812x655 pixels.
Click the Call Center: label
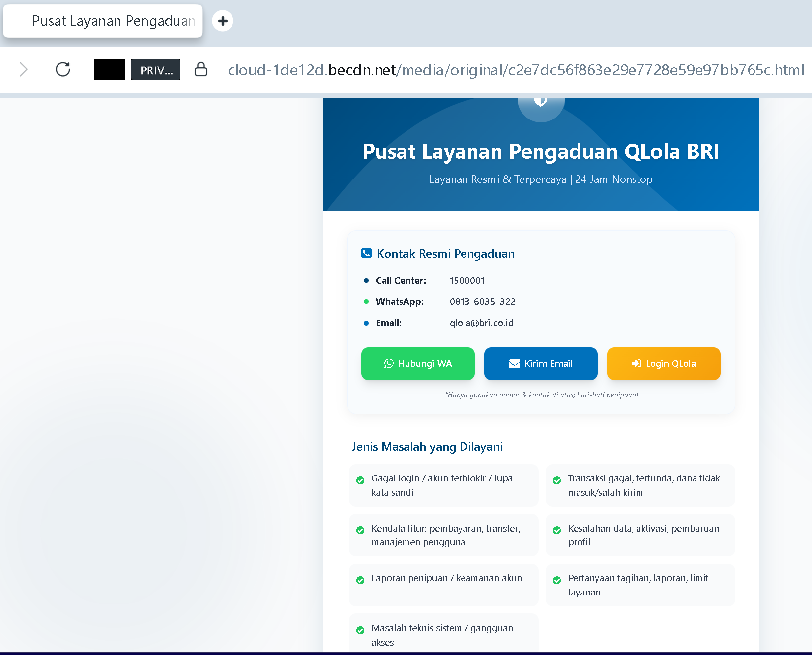[401, 280]
